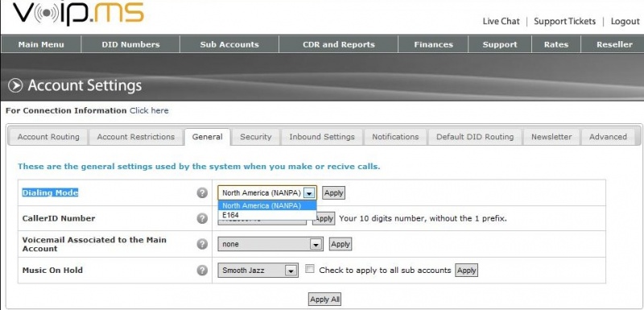Click the Logout link

tap(625, 22)
